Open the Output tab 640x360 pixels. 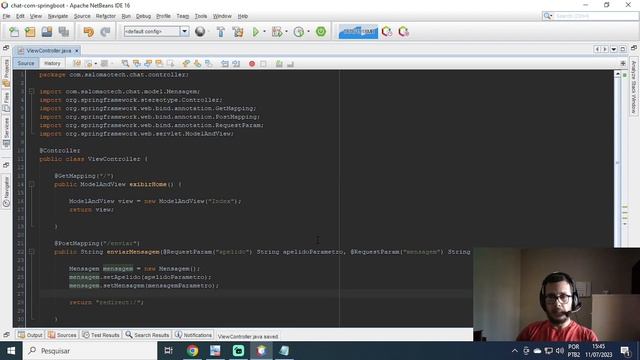click(x=30, y=335)
